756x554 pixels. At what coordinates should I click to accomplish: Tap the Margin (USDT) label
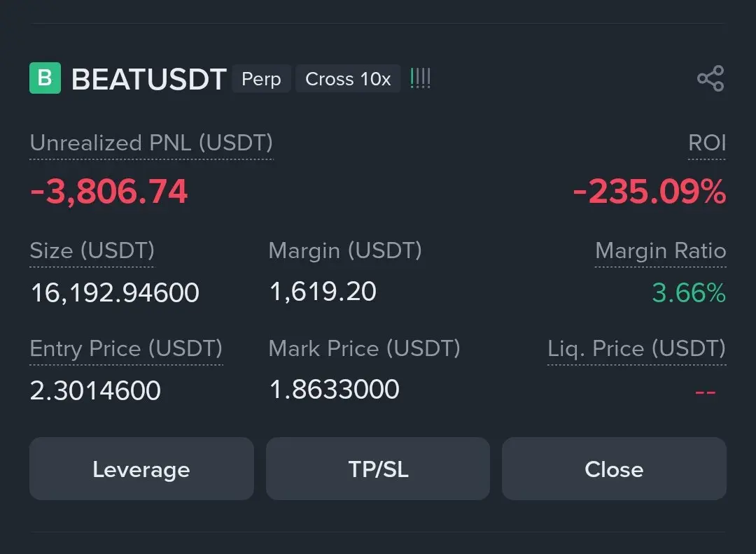pos(345,250)
